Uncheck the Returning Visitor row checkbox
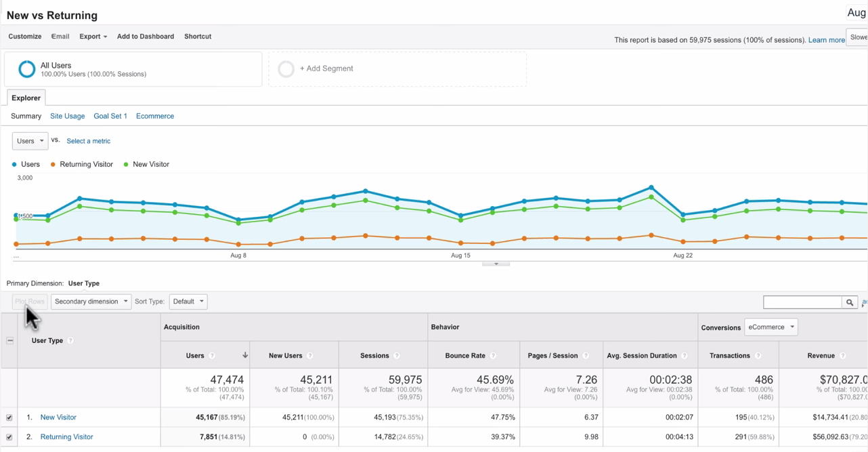The width and height of the screenshot is (868, 452). 9,438
